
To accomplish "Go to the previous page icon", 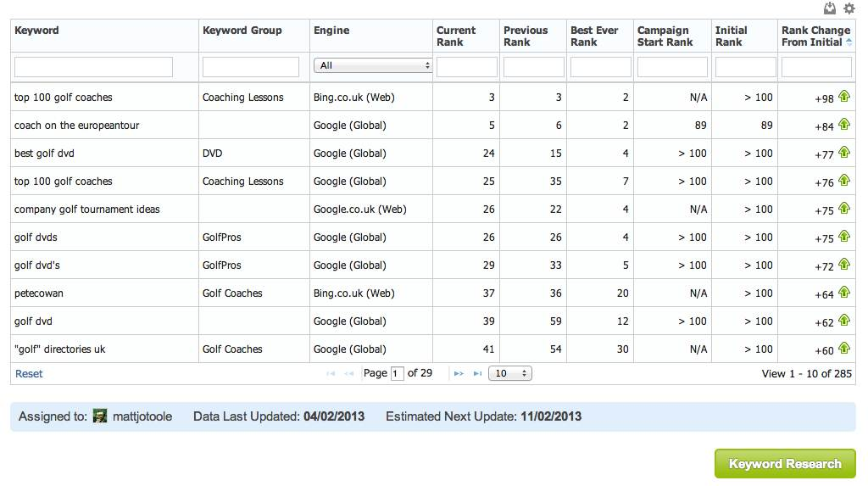I will coord(348,373).
